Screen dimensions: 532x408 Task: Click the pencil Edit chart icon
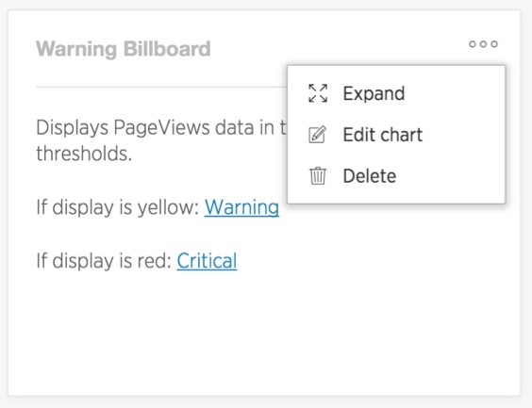(x=318, y=135)
